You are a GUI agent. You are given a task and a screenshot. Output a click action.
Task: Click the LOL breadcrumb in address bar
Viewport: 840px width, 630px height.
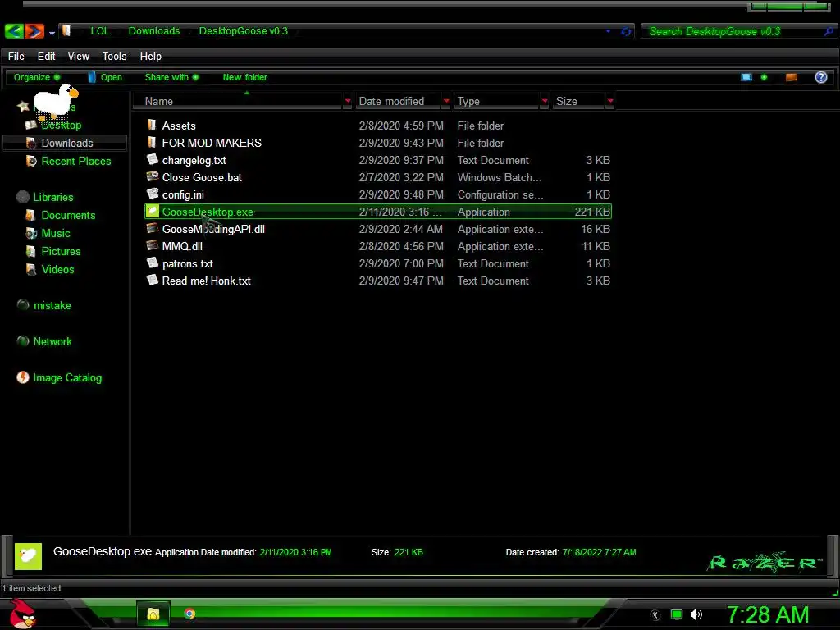pyautogui.click(x=100, y=31)
